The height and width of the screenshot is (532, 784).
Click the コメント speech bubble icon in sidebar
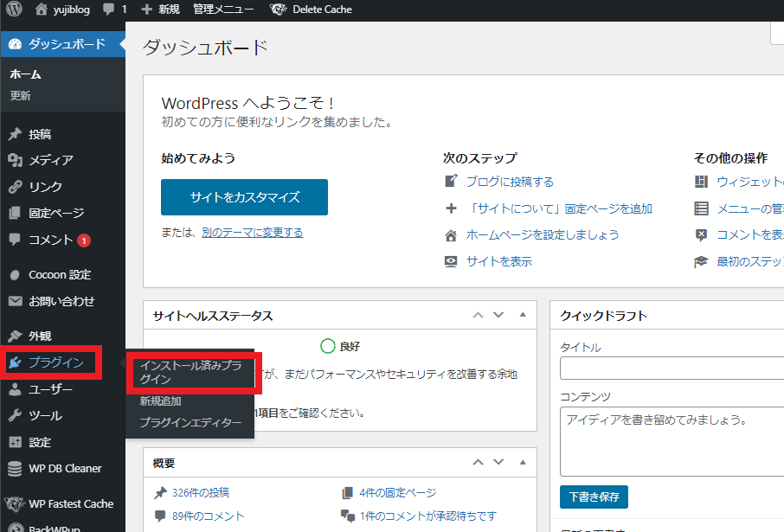coord(15,240)
